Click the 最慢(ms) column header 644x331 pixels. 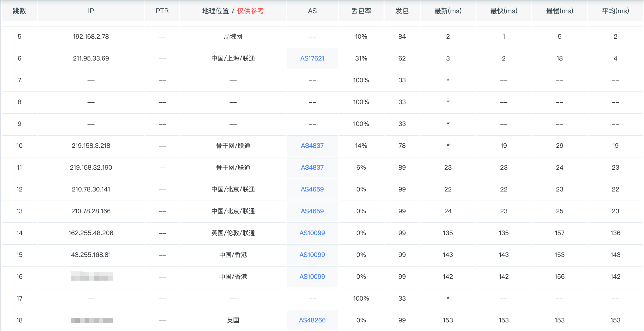point(559,11)
